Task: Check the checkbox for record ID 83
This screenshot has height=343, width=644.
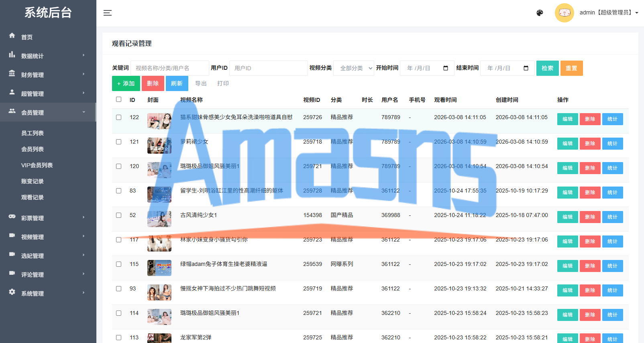Action: click(x=118, y=191)
